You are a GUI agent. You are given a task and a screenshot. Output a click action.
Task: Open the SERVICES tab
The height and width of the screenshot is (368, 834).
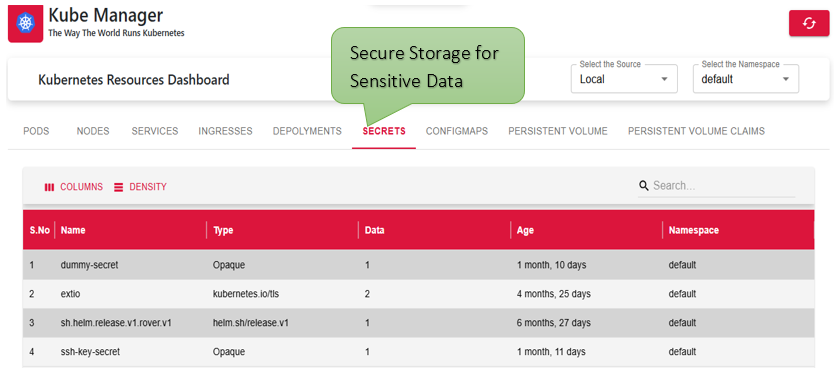(155, 131)
